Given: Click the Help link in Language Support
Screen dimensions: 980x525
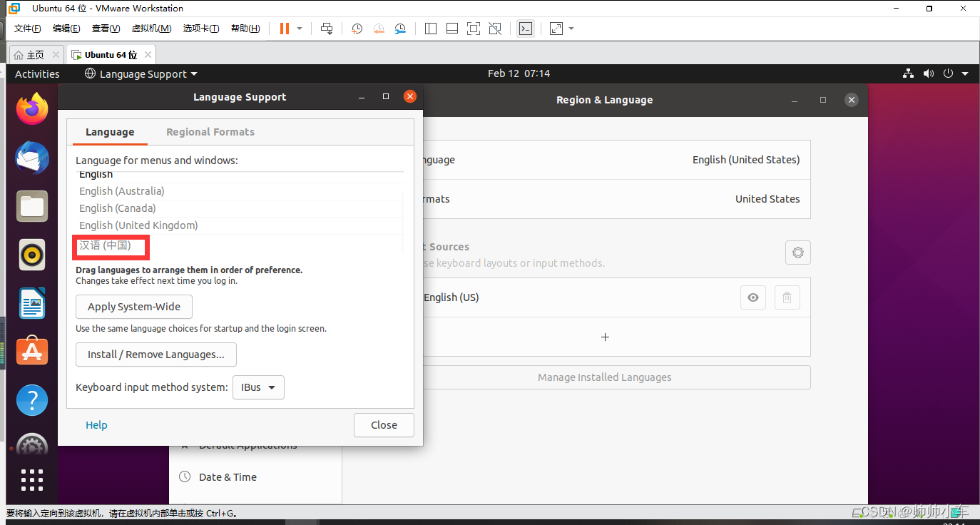Looking at the screenshot, I should [x=96, y=425].
